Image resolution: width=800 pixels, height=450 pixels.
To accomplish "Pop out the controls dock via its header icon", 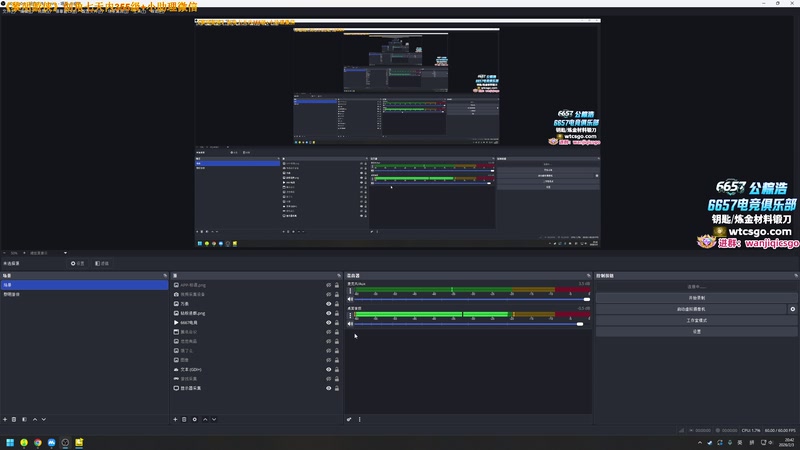I will click(x=796, y=276).
